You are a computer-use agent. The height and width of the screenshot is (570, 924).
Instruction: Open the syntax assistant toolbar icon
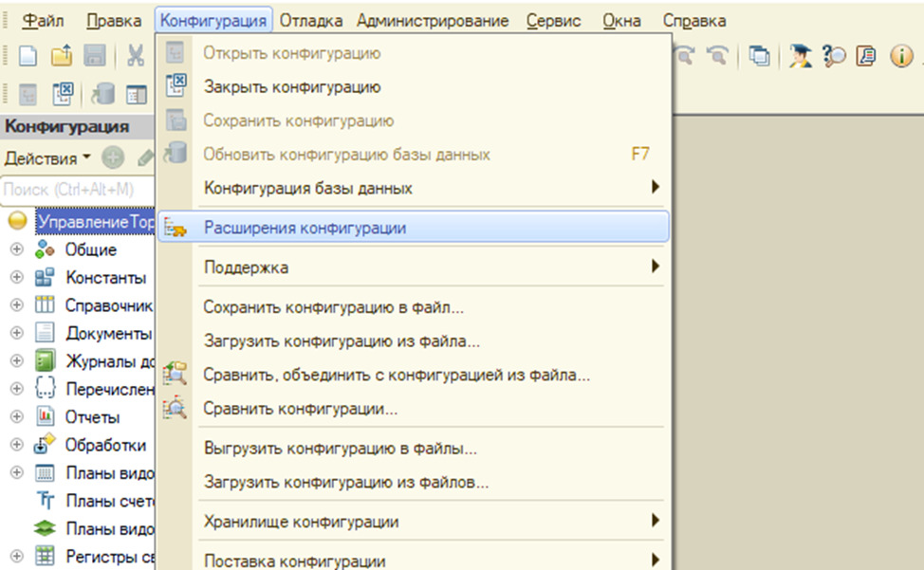pos(866,56)
